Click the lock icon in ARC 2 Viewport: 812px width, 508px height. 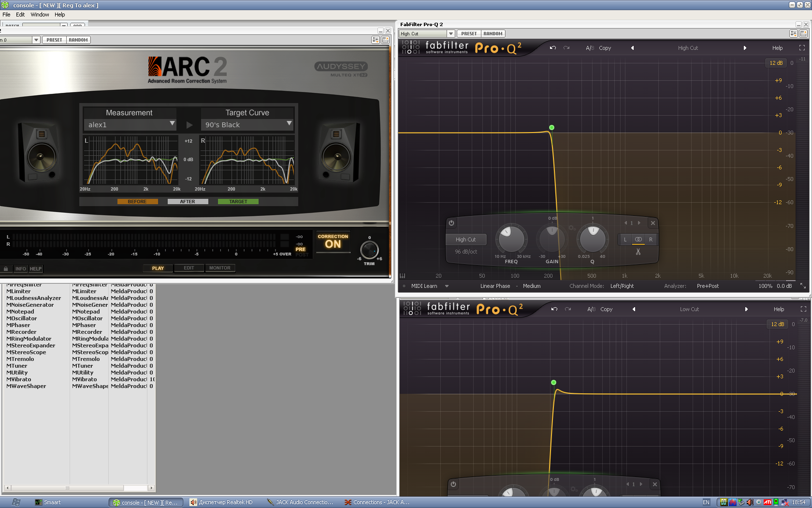pyautogui.click(x=6, y=269)
